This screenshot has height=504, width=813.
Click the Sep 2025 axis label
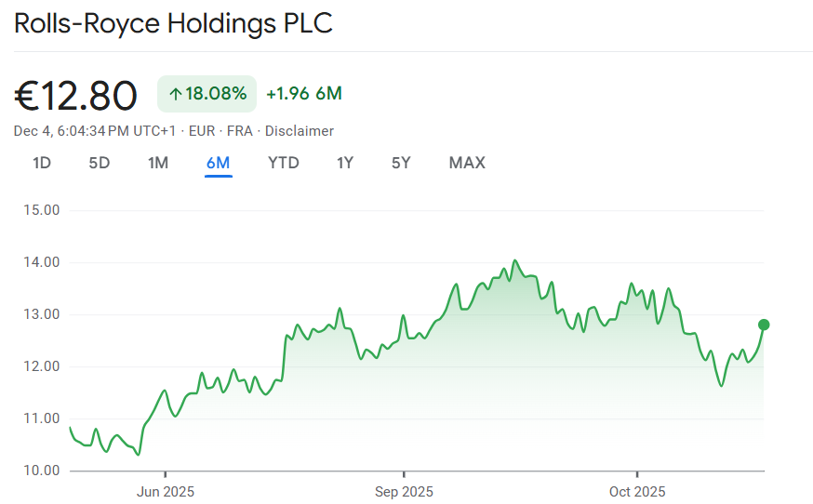[x=403, y=491]
